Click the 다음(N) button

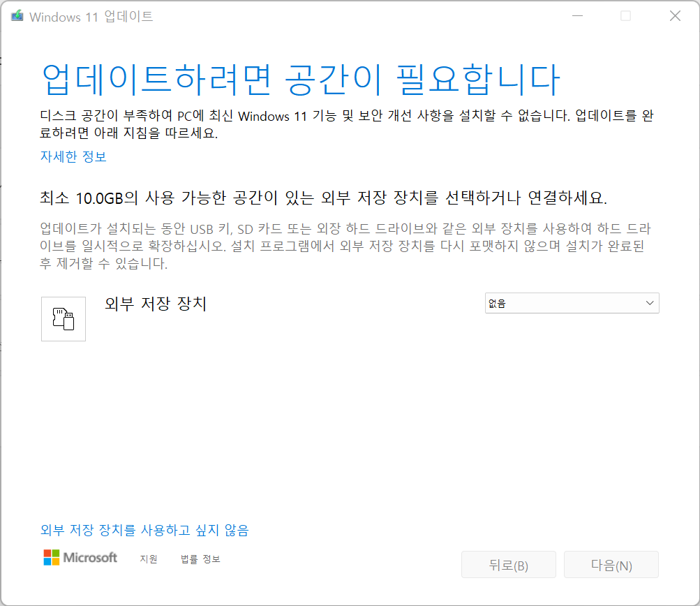point(611,565)
